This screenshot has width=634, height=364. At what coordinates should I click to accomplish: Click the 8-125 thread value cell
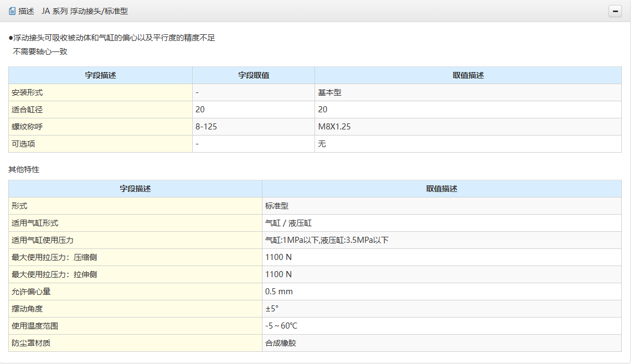(x=206, y=127)
